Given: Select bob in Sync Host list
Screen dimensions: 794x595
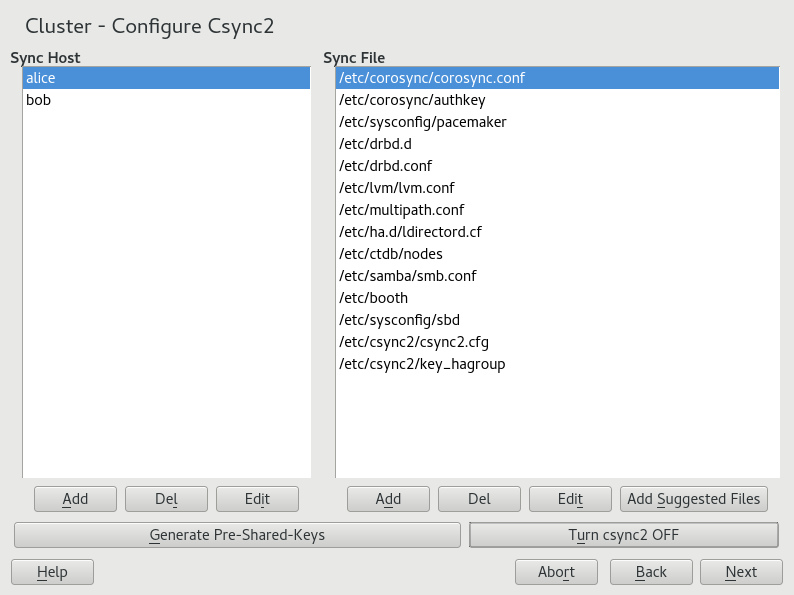Looking at the screenshot, I should coord(38,100).
